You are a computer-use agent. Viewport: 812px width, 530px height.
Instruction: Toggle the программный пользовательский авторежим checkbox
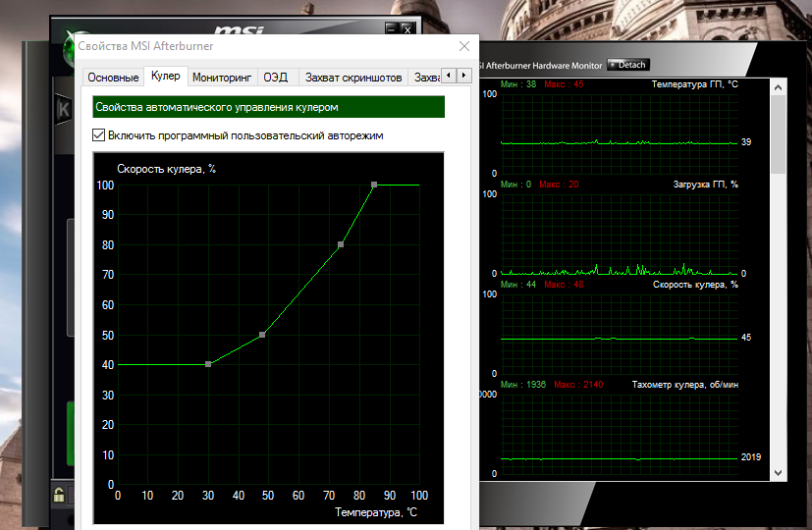(98, 135)
